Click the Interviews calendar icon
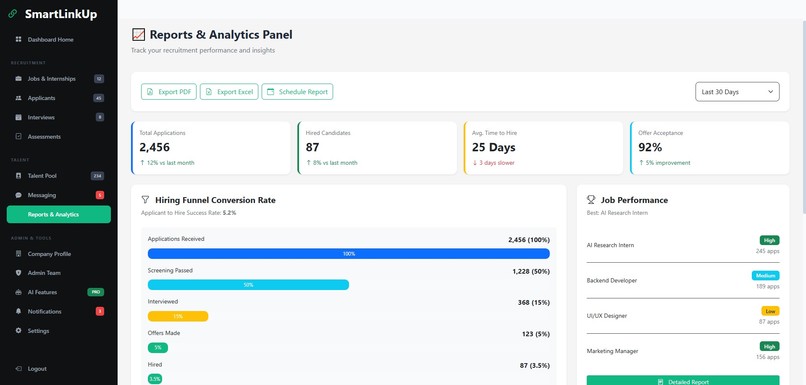The height and width of the screenshot is (385, 806). click(x=19, y=117)
